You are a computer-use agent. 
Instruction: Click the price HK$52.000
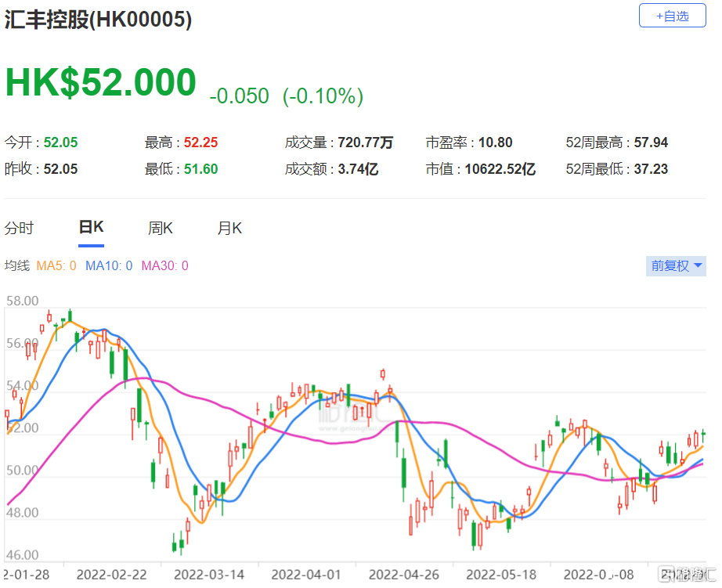[101, 82]
